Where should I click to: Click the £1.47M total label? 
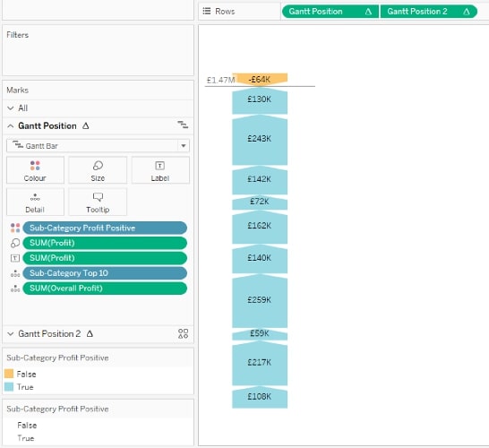coord(221,80)
